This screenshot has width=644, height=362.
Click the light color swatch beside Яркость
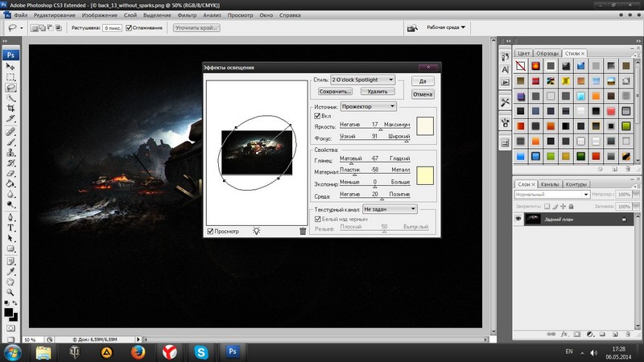424,125
